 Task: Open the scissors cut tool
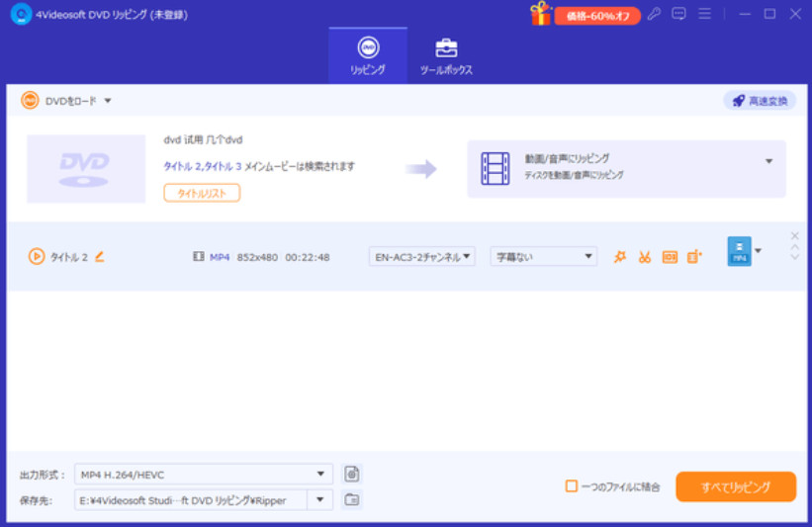point(645,257)
